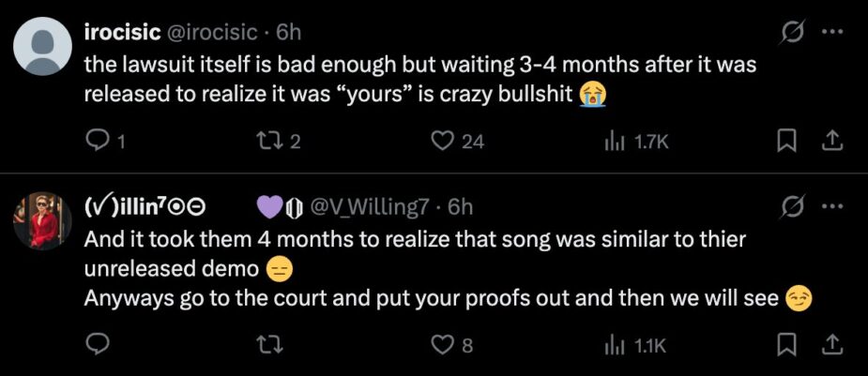Like irocisic's tweet with 24 likes
The height and width of the screenshot is (376, 868).
click(x=457, y=143)
